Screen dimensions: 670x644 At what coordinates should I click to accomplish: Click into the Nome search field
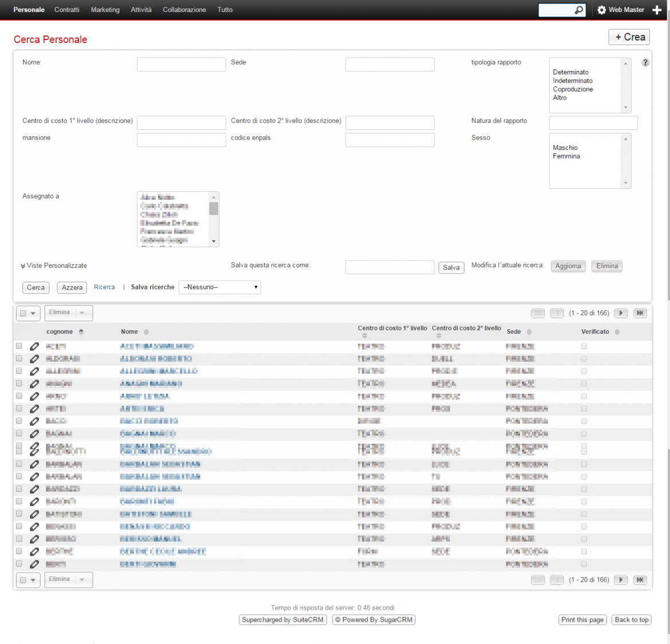181,65
